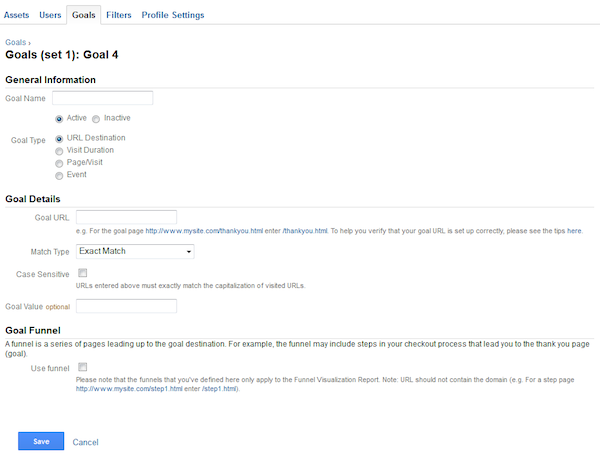600x453 pixels.
Task: Select the Active radio button
Action: [59, 119]
